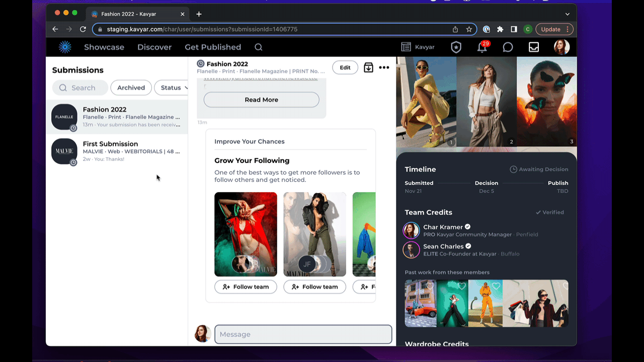The height and width of the screenshot is (362, 644).
Task: Open the tab search chevron in Chrome
Action: click(x=568, y=14)
